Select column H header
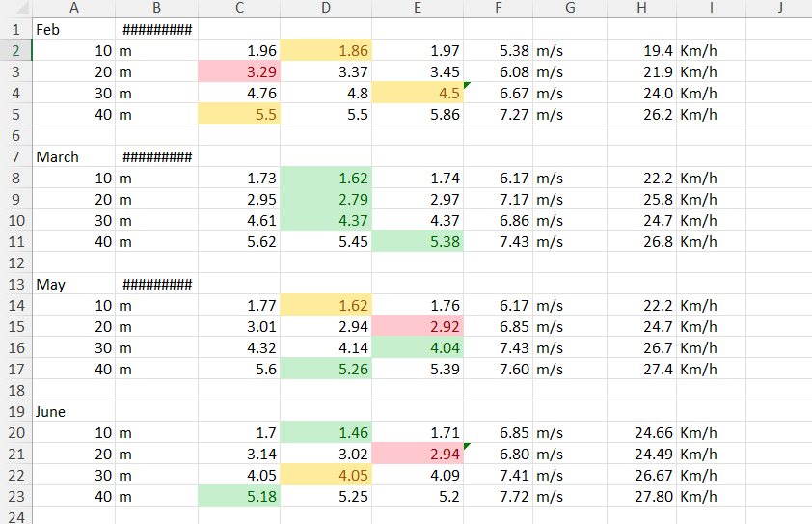This screenshot has height=524, width=812. (x=641, y=8)
